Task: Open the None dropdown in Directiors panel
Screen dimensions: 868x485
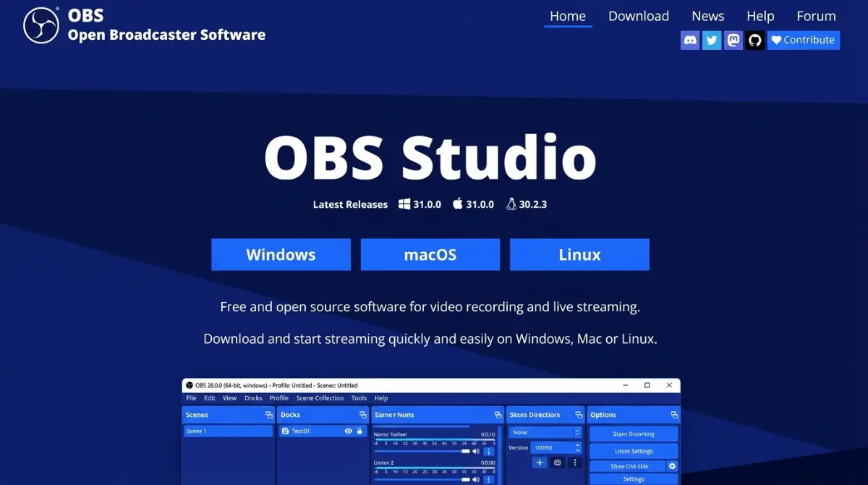Action: pyautogui.click(x=545, y=432)
